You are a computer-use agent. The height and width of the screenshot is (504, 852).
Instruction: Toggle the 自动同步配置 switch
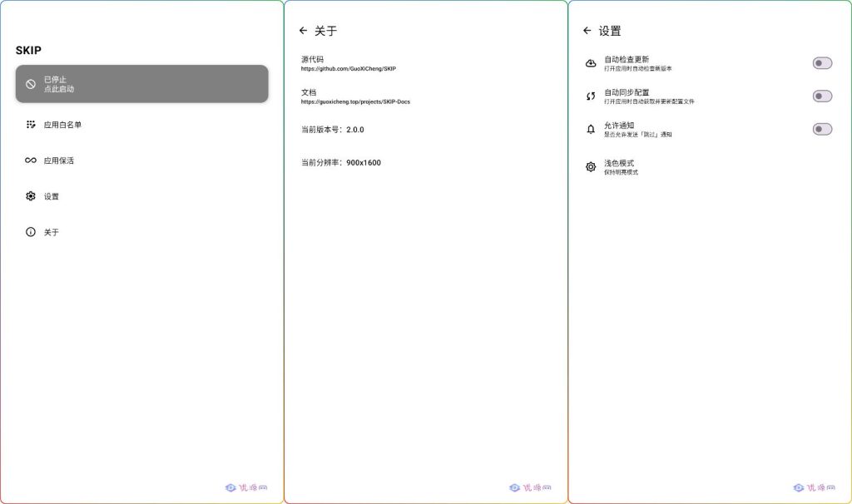click(x=822, y=96)
